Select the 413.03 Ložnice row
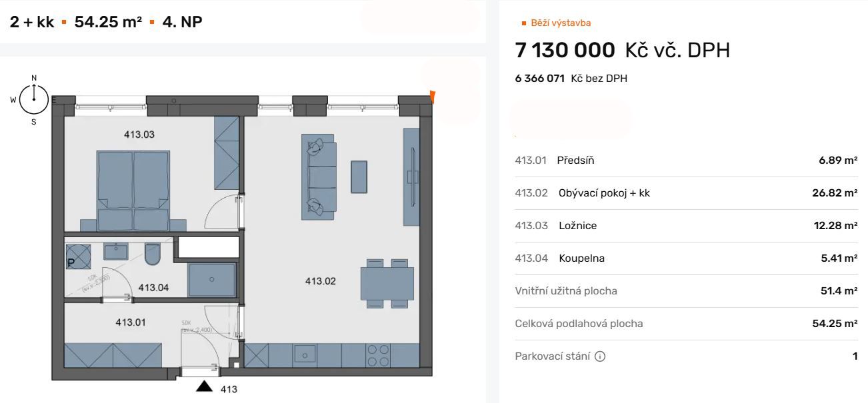 click(686, 226)
